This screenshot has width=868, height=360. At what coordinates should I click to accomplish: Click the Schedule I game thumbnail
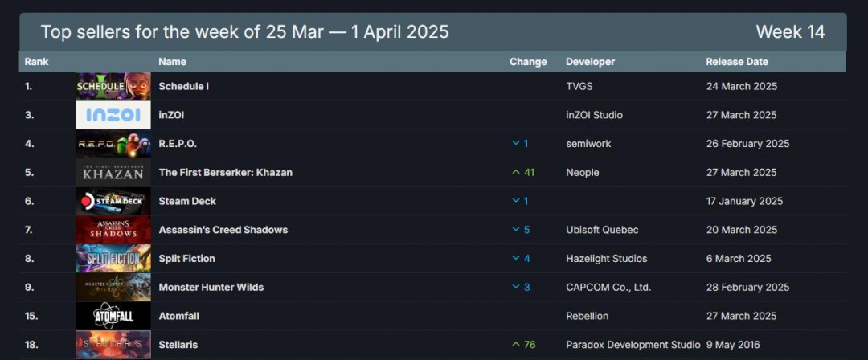pyautogui.click(x=113, y=86)
